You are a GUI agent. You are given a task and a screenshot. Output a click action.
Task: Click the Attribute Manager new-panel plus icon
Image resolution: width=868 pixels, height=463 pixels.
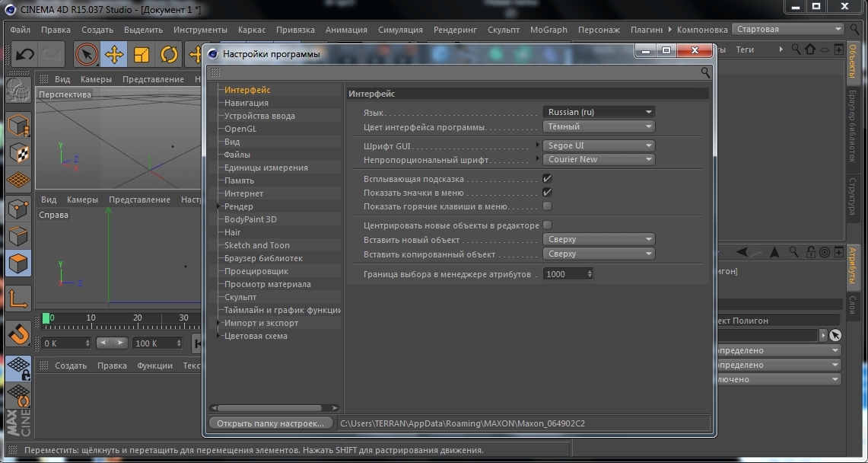point(838,253)
